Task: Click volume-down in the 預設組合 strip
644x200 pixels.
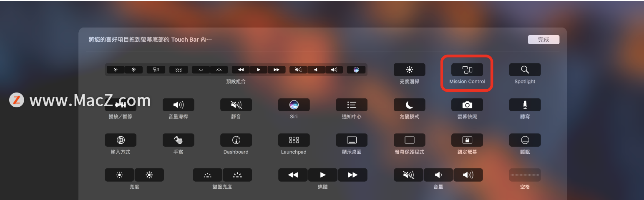Action: click(x=316, y=70)
